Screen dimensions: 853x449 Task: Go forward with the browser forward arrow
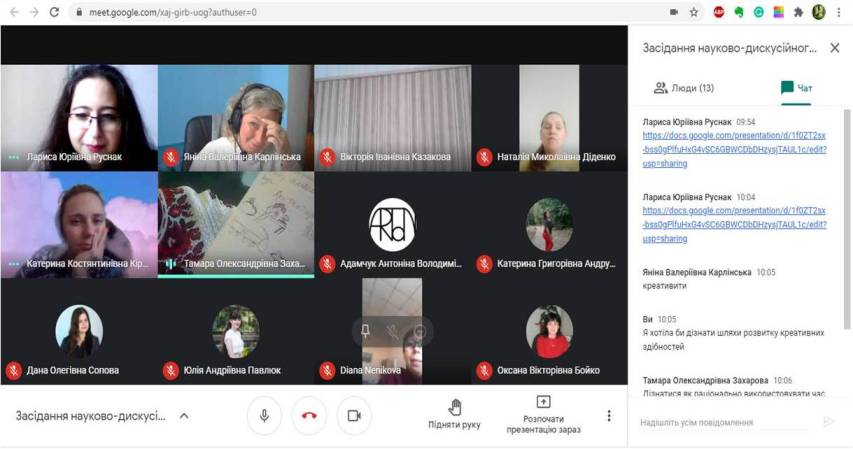click(x=34, y=12)
